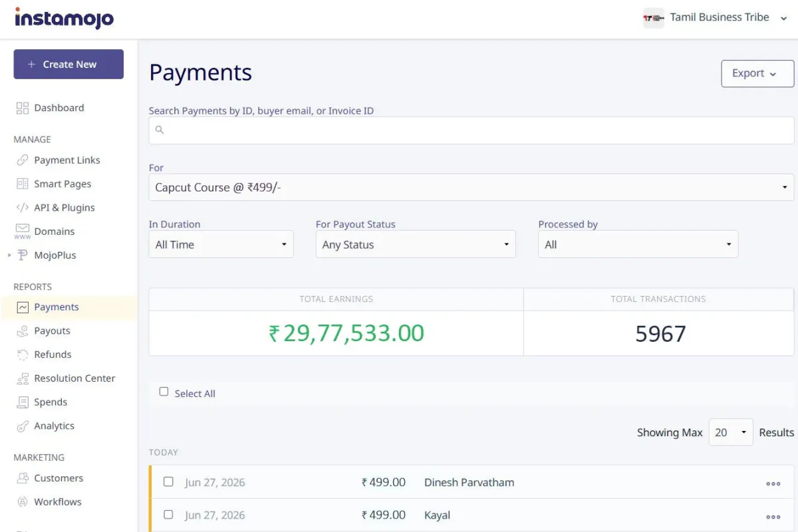Open Resolution Center link
Viewport: 798px width, 532px height.
(74, 378)
